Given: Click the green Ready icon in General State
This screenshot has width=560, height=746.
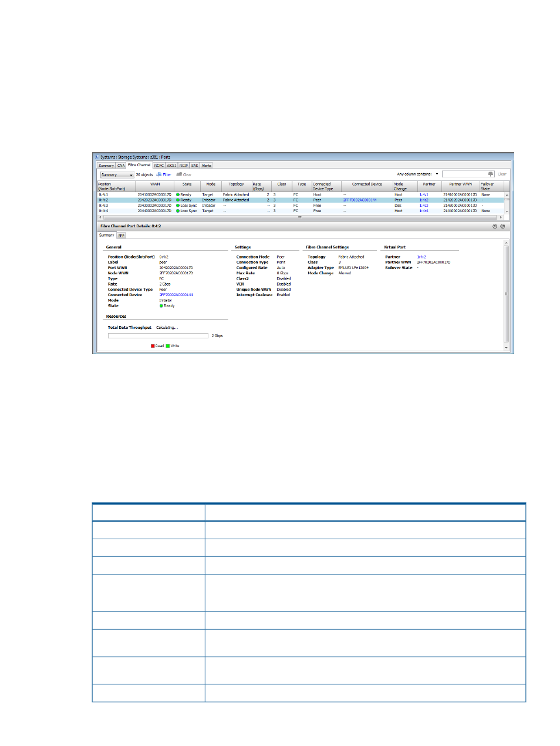Looking at the screenshot, I should coord(161,306).
